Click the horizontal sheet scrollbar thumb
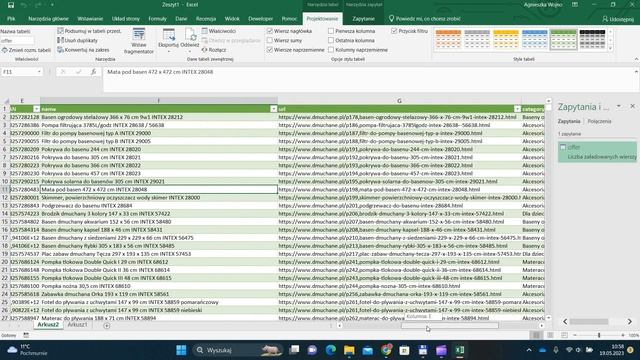Viewport: 640px width, 360px height. tap(450, 326)
